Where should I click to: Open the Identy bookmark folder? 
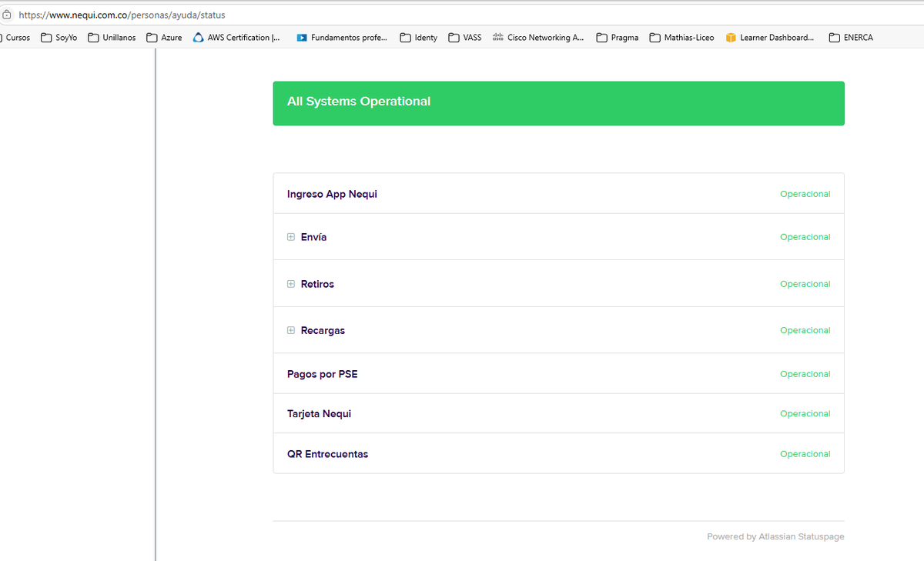[419, 38]
